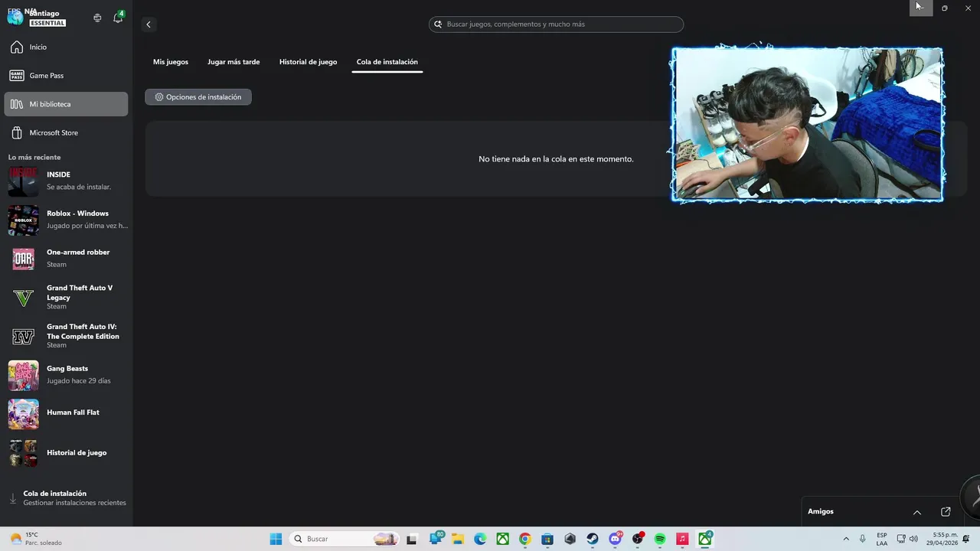The width and height of the screenshot is (980, 551).
Task: Click the Opciones de instalación button
Action: pos(198,97)
